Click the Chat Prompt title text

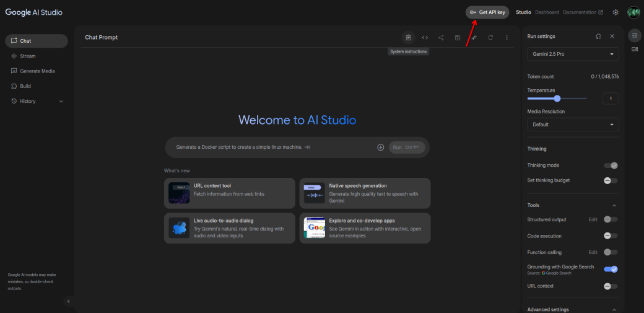tap(102, 37)
